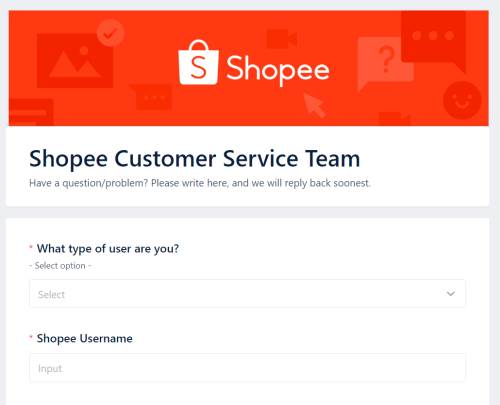
Task: Click the 'What type of user are you?' label
Action: [x=108, y=249]
